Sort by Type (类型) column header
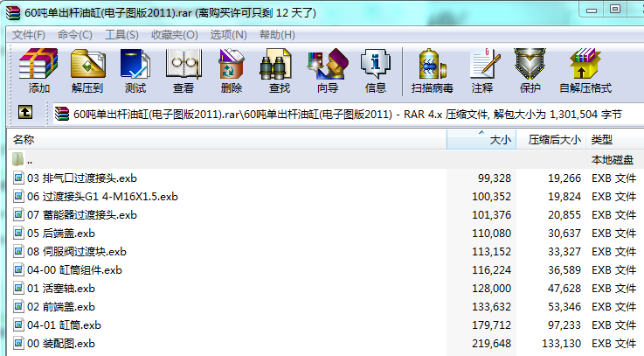 click(x=615, y=140)
